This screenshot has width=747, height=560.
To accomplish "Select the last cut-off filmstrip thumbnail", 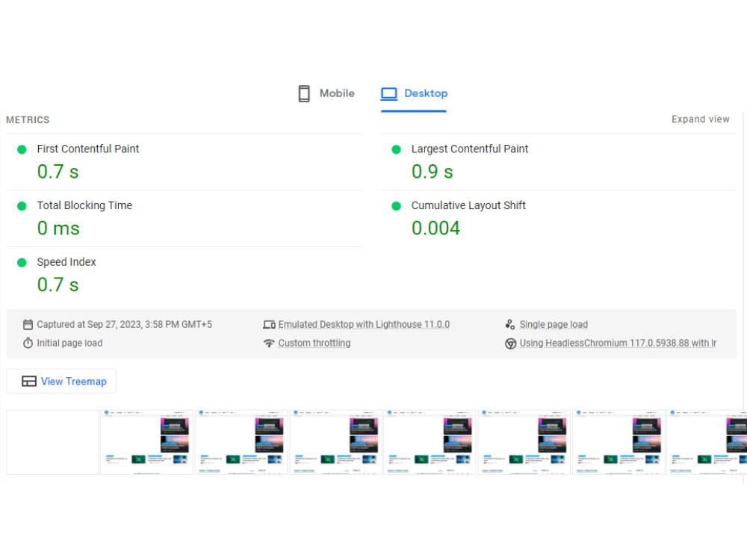I will click(x=707, y=442).
